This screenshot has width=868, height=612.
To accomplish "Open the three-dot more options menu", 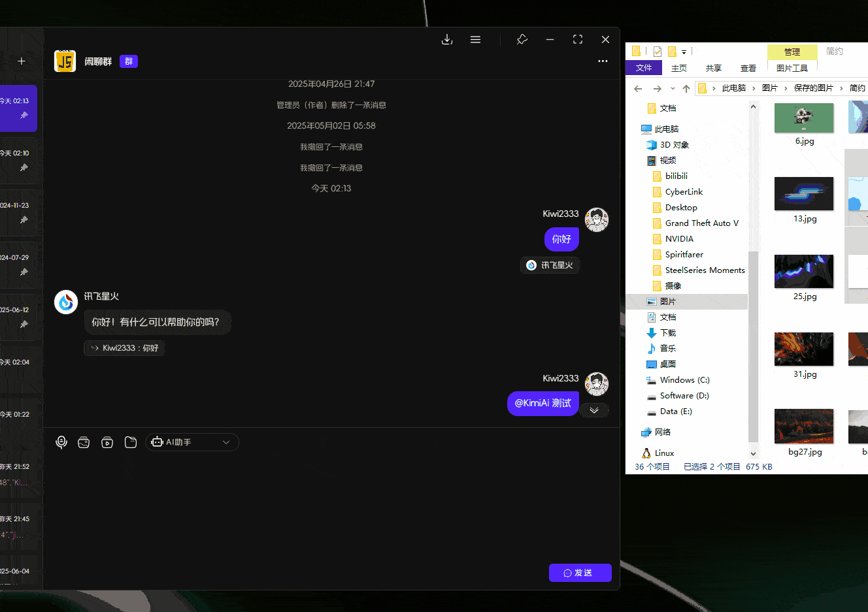I will click(x=603, y=61).
